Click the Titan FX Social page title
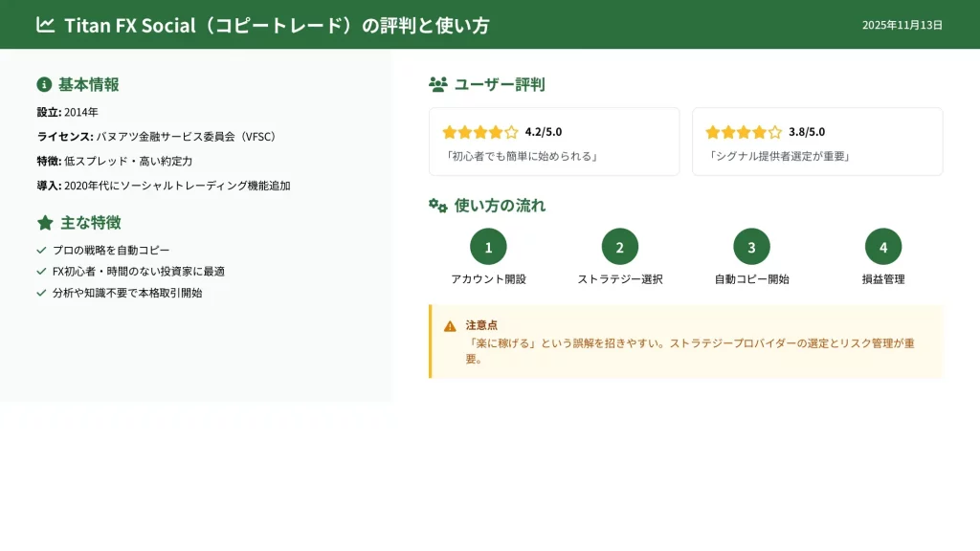Viewport: 980px width, 551px height. point(277,26)
